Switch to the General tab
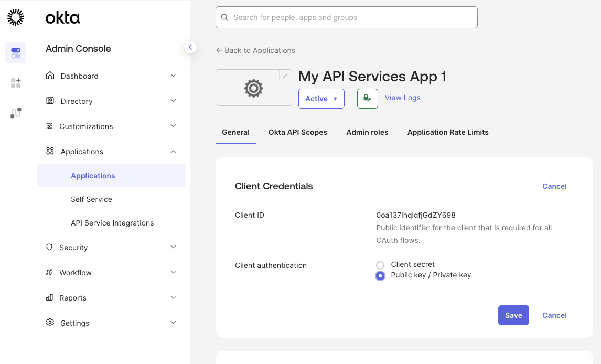This screenshot has width=601, height=364. 235,132
